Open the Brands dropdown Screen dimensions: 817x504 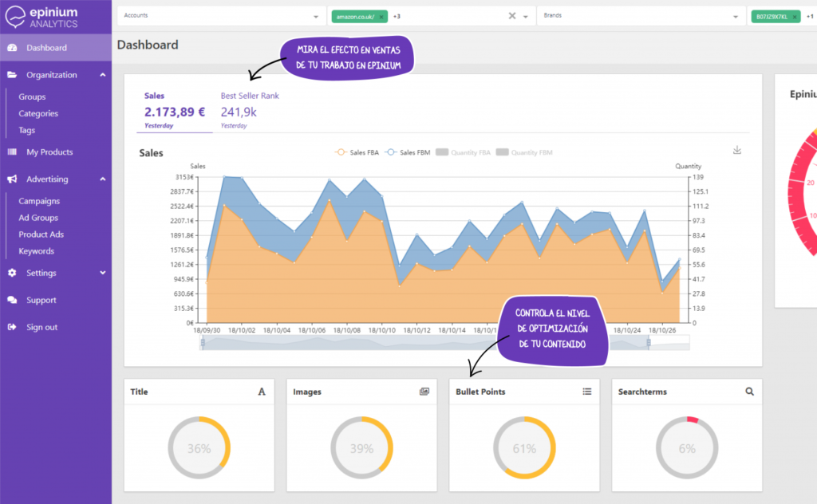[x=641, y=16]
